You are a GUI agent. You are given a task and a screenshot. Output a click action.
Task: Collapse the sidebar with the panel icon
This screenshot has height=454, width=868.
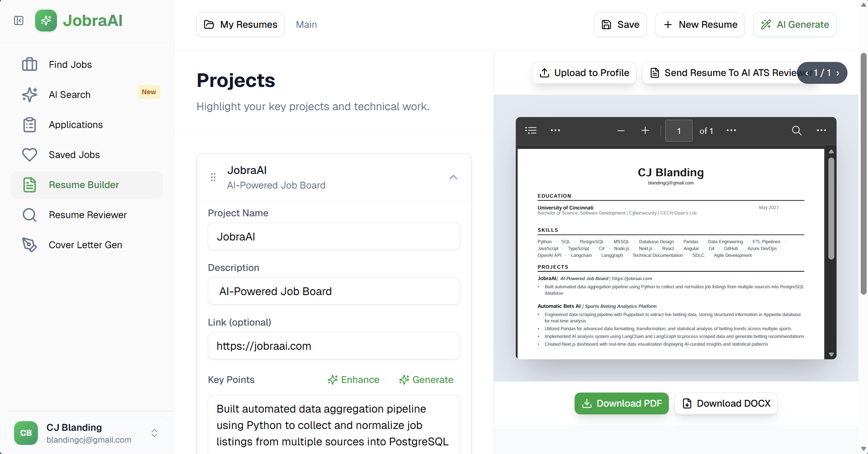tap(19, 20)
